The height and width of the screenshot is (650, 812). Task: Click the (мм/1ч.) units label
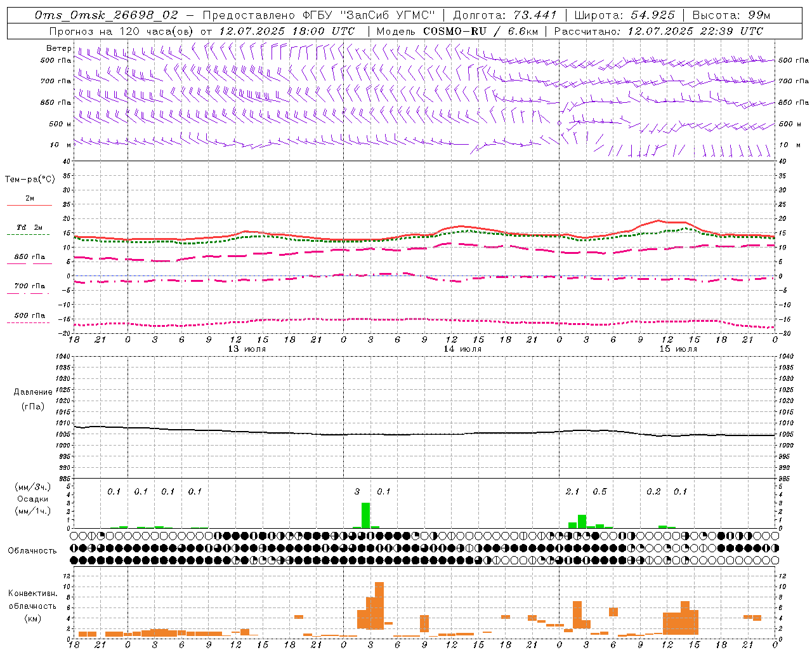[x=33, y=511]
